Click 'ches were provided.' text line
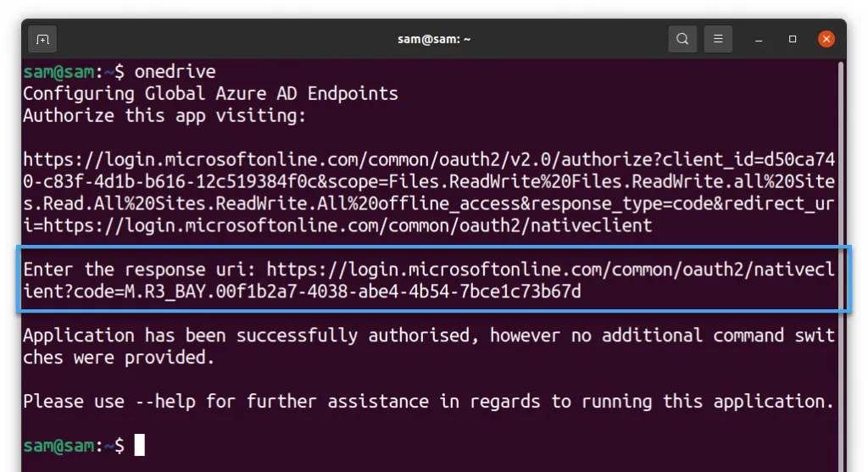Image resolution: width=868 pixels, height=472 pixels. click(x=119, y=358)
